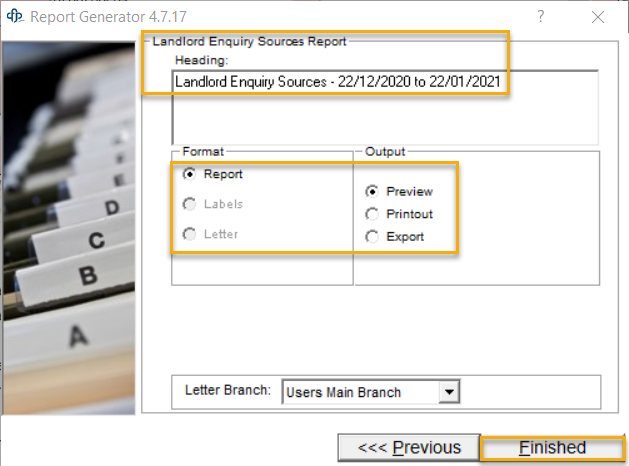Go back with the Previous button
Screen dimensions: 629x466
point(409,448)
